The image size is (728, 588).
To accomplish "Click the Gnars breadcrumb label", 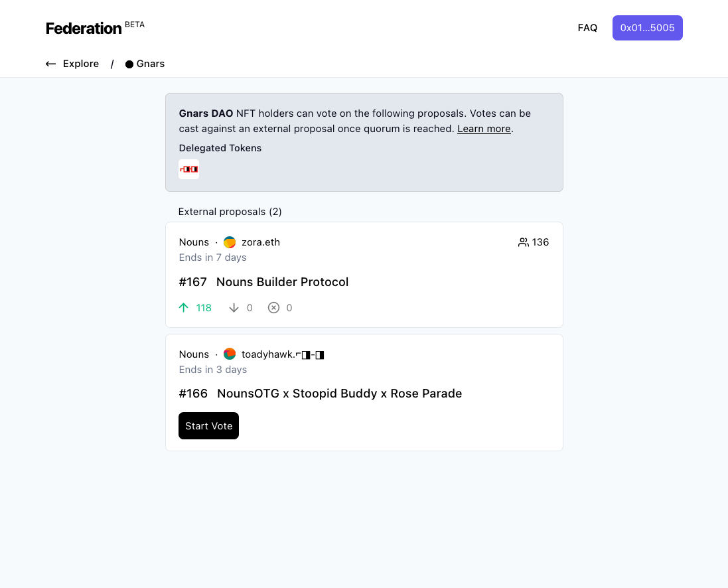I will pyautogui.click(x=151, y=64).
